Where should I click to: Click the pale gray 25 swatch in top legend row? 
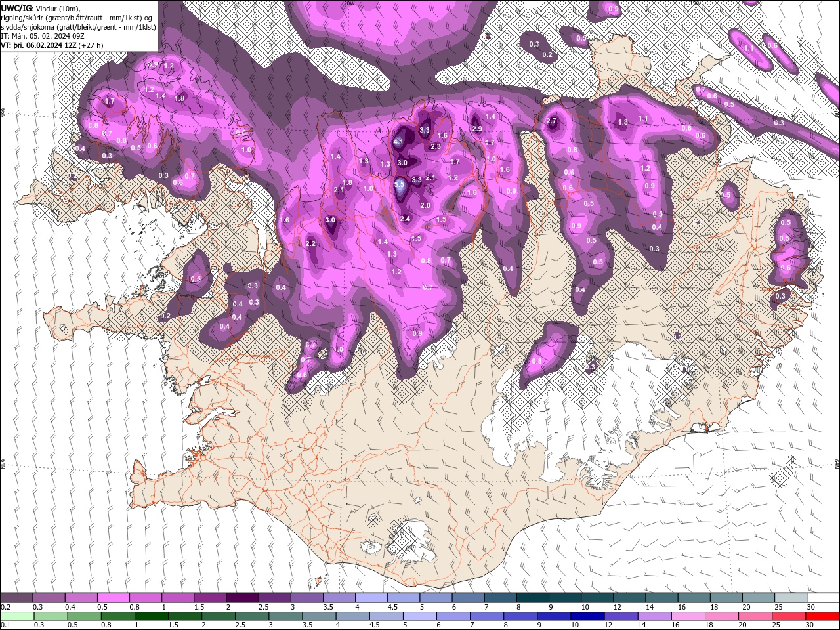791,598
